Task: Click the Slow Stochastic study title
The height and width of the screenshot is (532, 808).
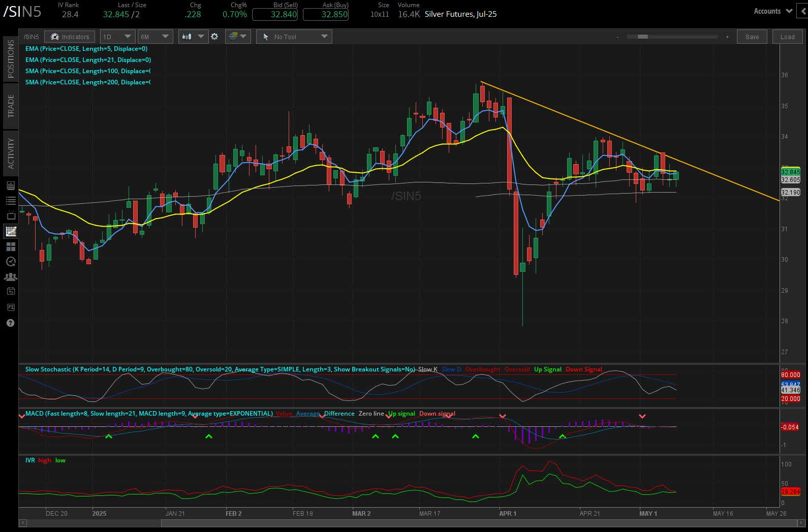Action: coord(220,369)
